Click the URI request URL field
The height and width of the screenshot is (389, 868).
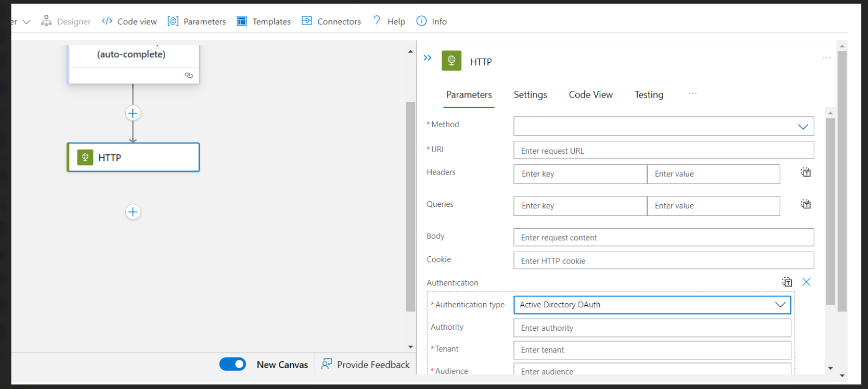pyautogui.click(x=664, y=151)
